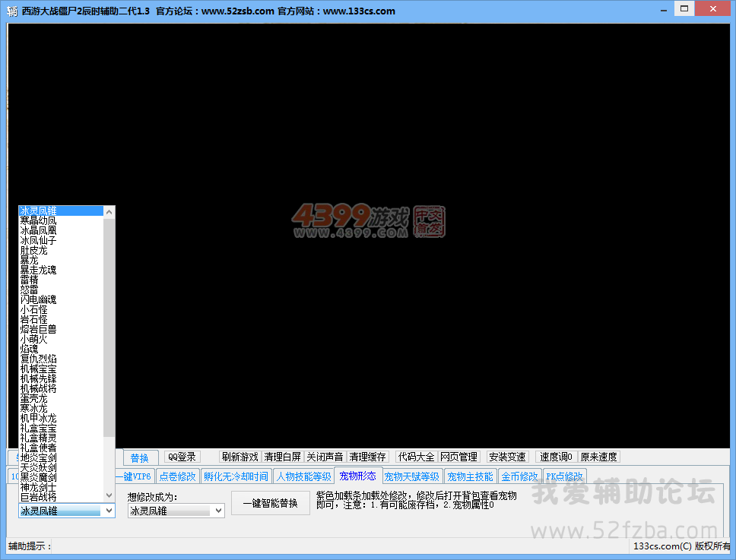Pick 机械先锋 in the dropdown list
The height and width of the screenshot is (560, 736).
click(61, 378)
